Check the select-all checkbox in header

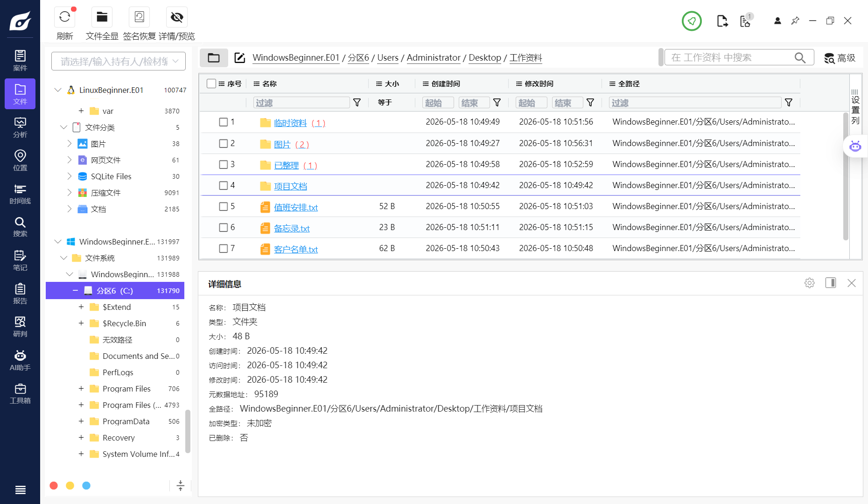(211, 84)
